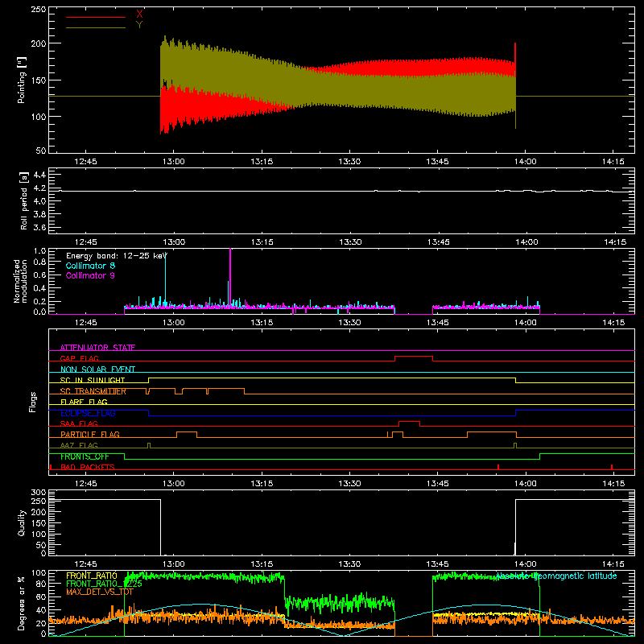The width and height of the screenshot is (644, 644).
Task: Click the BAD_PACKETS flag label
Action: [x=88, y=467]
